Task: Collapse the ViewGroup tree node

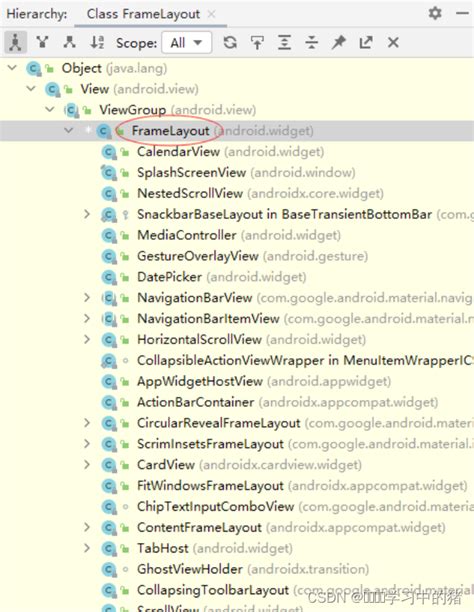Action: [50, 110]
